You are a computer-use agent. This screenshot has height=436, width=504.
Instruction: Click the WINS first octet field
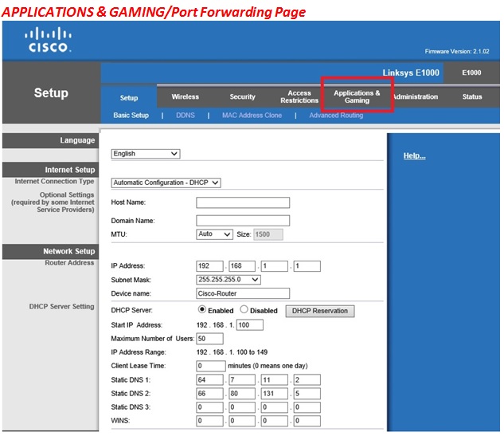(209, 421)
